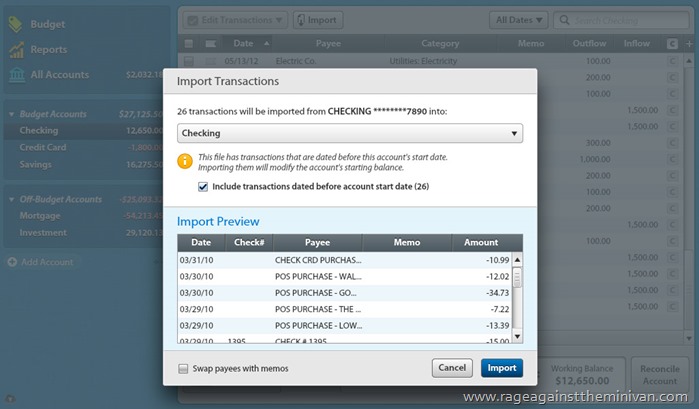Image resolution: width=699 pixels, height=409 pixels.
Task: Select the Credit Card account
Action: (85, 147)
